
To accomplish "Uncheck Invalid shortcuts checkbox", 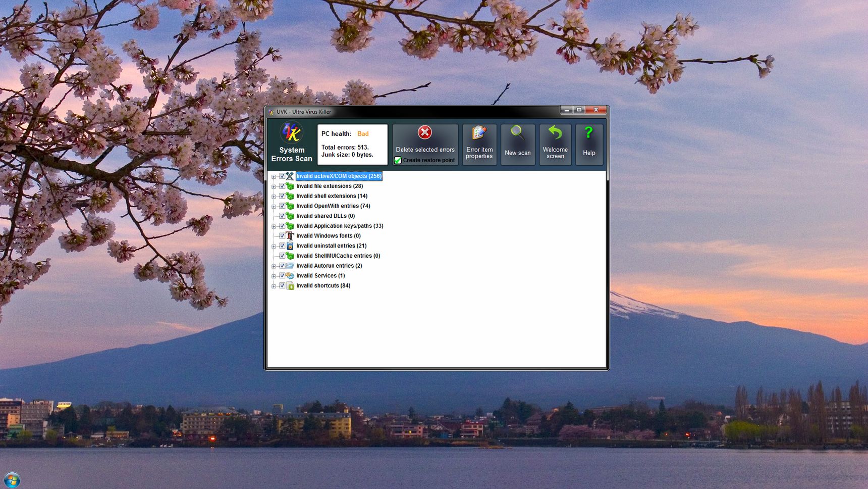I will 282,286.
